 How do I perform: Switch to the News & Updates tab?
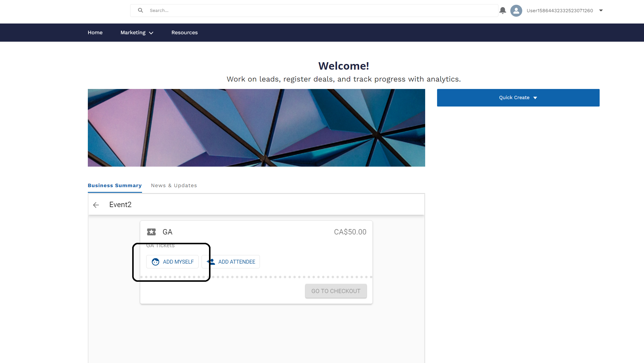(x=174, y=185)
